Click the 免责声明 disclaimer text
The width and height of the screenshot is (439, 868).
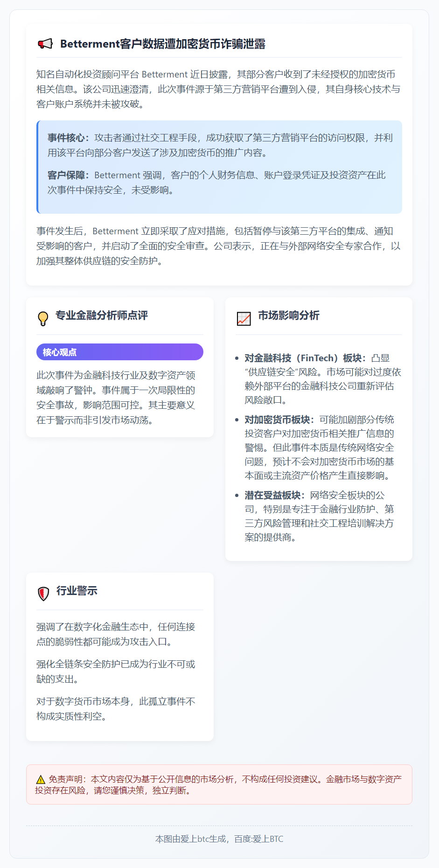pyautogui.click(x=219, y=784)
